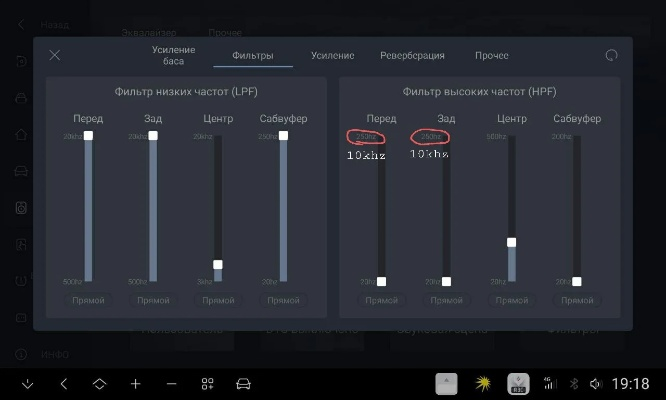Screen dimensions: 666x400
Task: Switch to the Реверберация tab
Action: coord(412,56)
